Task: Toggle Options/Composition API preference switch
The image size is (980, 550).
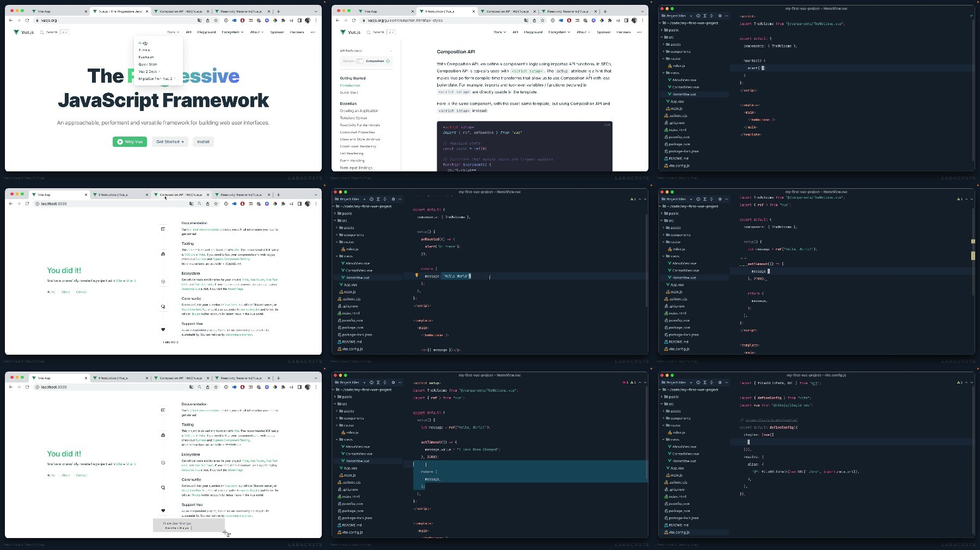Action: [x=359, y=61]
